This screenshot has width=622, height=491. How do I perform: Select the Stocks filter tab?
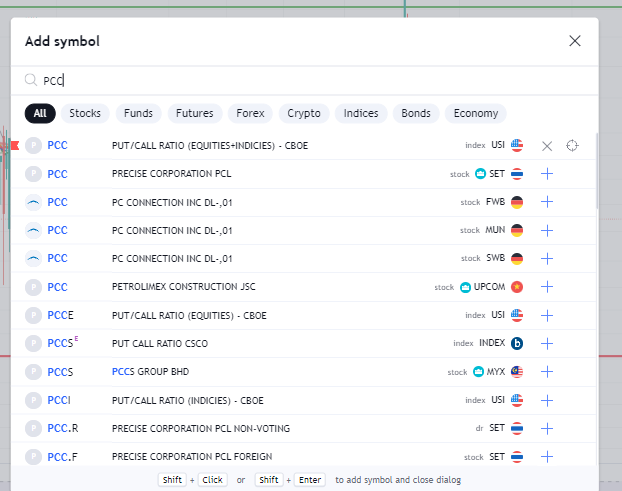point(85,113)
